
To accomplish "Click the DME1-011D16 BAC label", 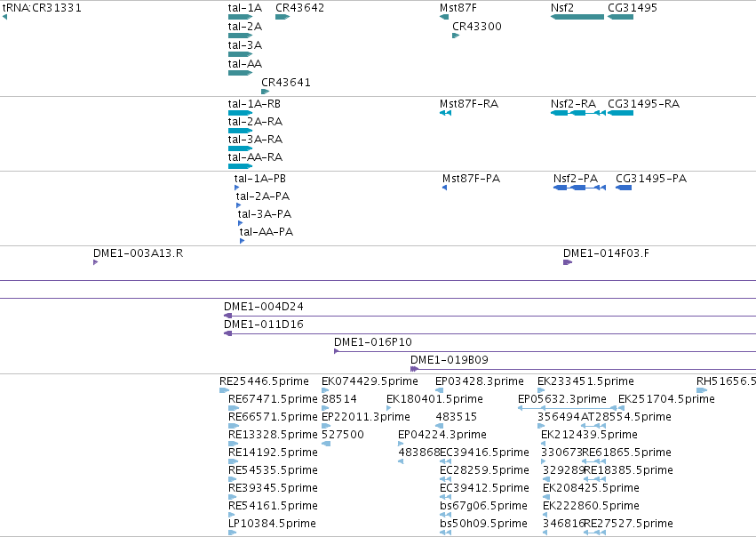I will [x=264, y=325].
